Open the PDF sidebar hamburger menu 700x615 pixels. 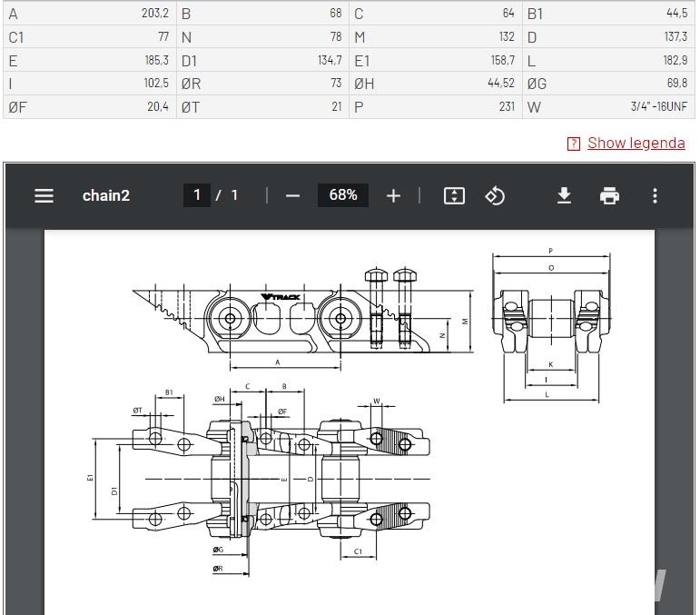44,195
